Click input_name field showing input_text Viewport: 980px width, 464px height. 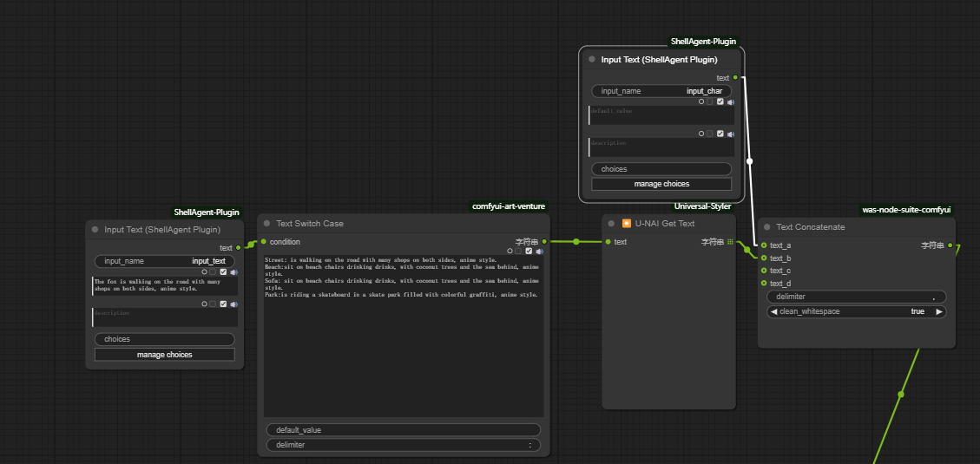(164, 261)
